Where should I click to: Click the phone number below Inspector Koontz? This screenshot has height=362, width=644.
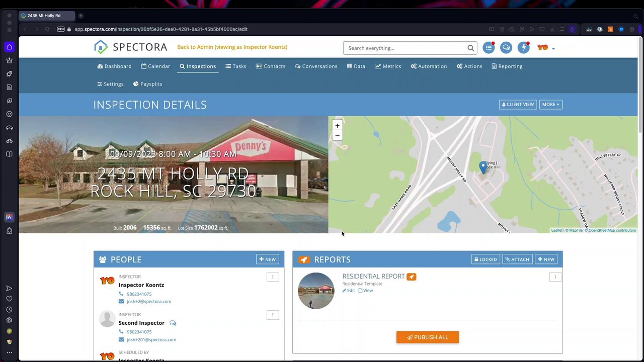(139, 294)
